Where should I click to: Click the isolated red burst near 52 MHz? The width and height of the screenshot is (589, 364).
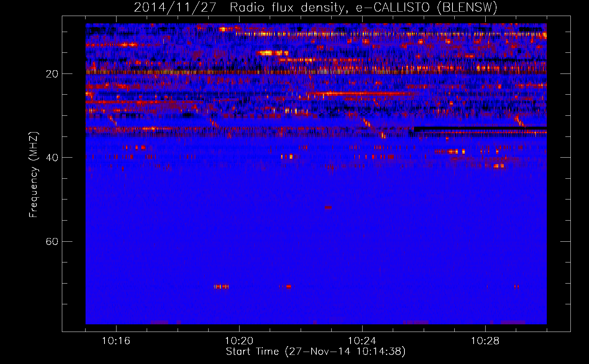[328, 207]
